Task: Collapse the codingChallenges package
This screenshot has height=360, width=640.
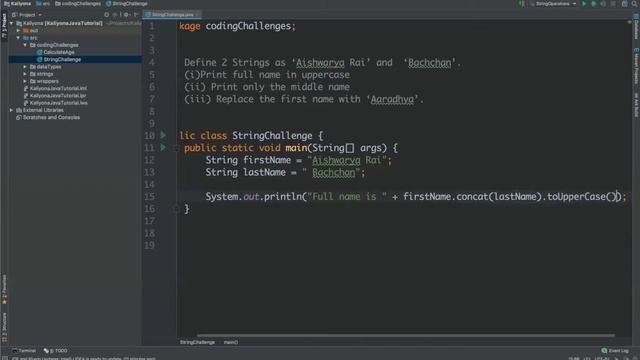Action: (x=25, y=45)
